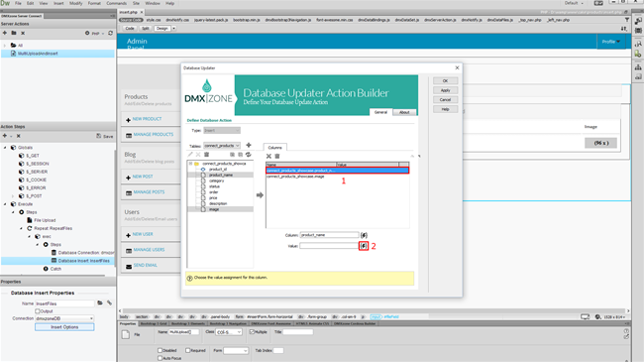Toggle the Output checkbox
This screenshot has width=644, height=362.
coord(38,311)
